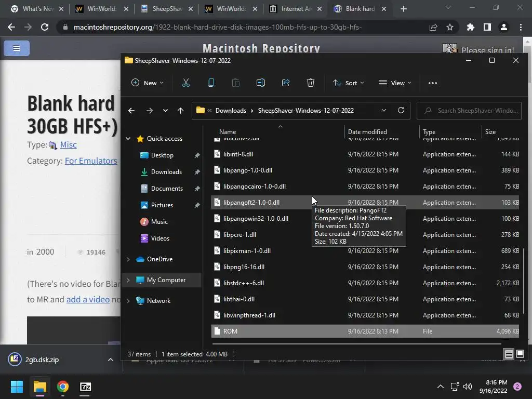
Task: Select file libintl-8.dll
Action: tap(365, 154)
